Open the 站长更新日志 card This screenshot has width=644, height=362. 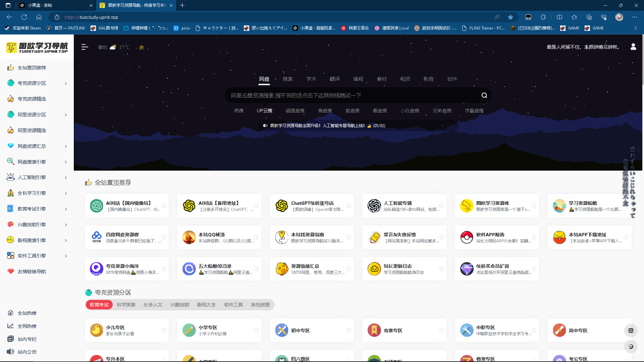click(x=404, y=269)
